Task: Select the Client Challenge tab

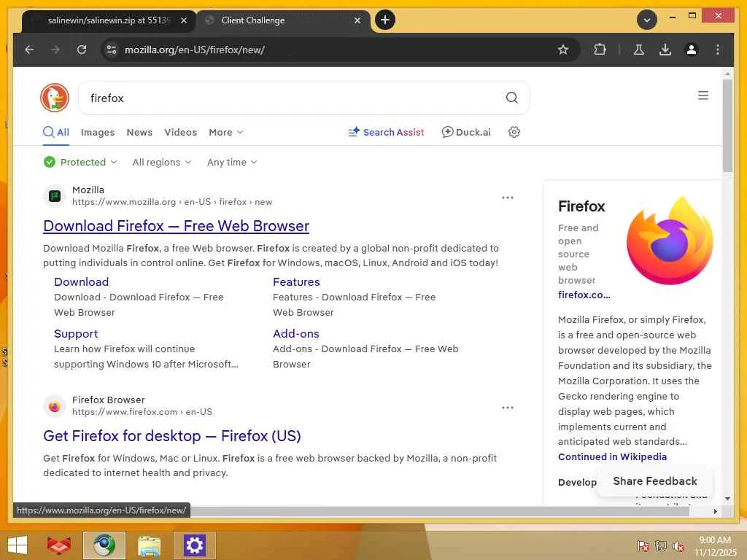Action: click(284, 20)
